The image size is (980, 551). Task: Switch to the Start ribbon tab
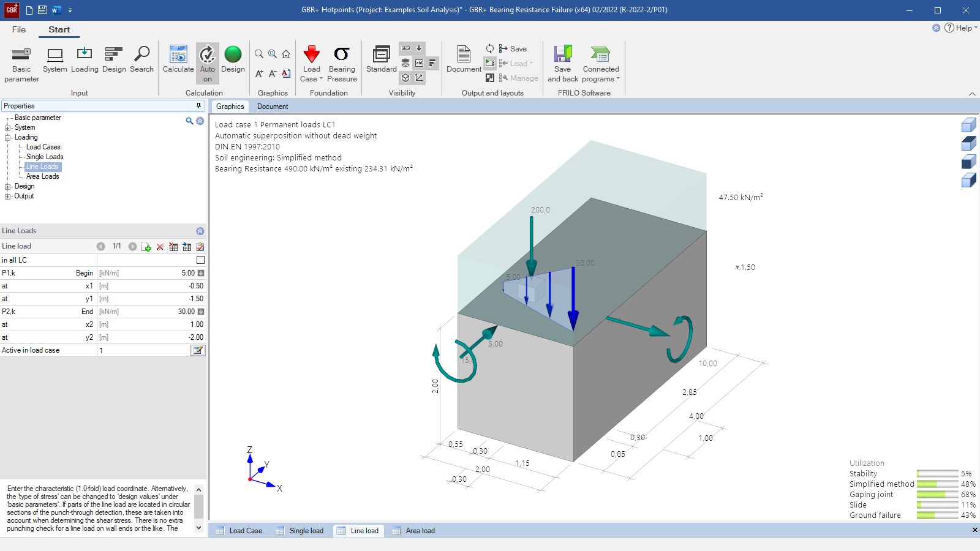point(59,29)
